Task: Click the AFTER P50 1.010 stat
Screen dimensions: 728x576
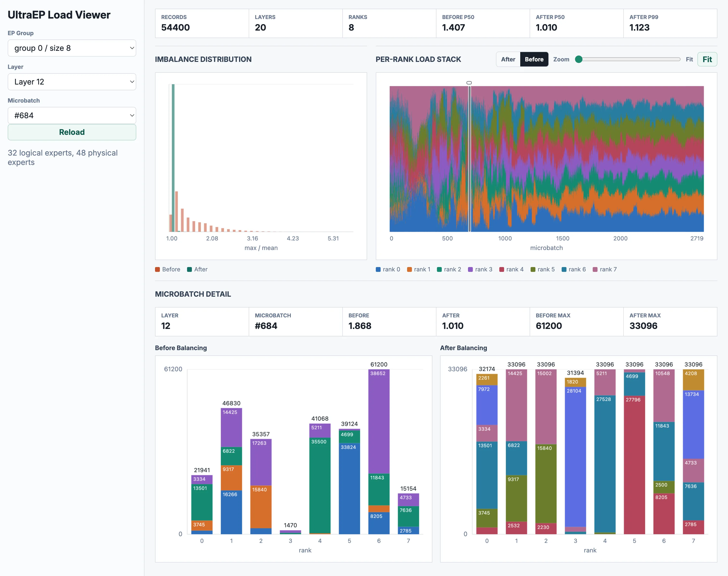Action: click(x=577, y=23)
